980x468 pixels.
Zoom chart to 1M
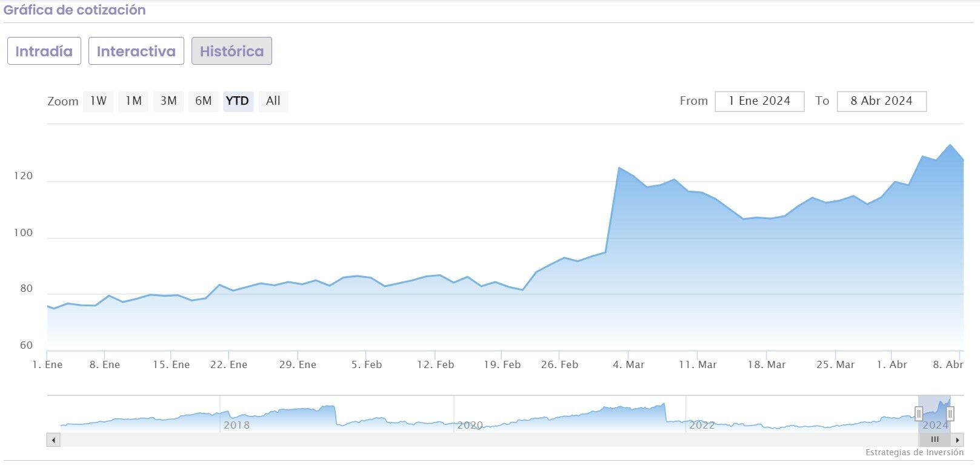click(x=133, y=101)
